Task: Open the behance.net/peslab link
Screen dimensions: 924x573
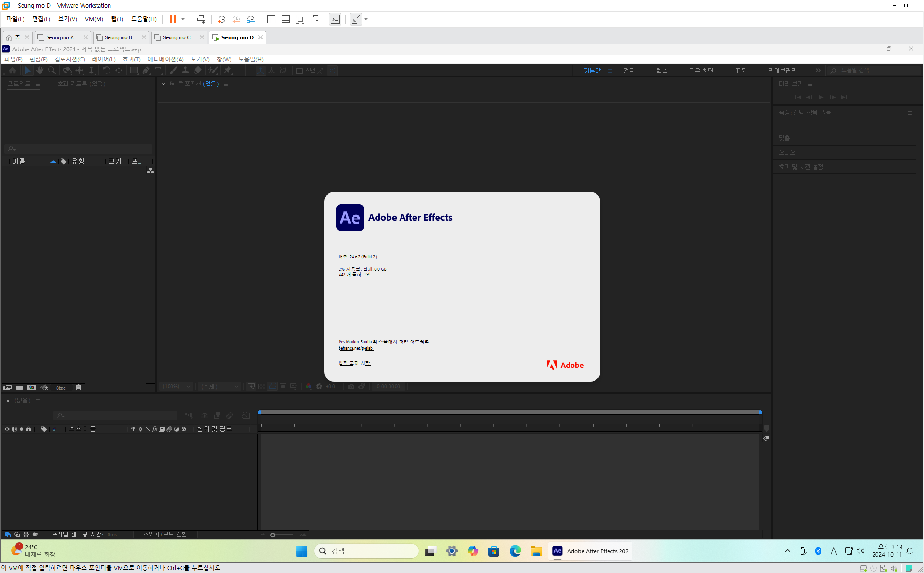Action: tap(356, 348)
